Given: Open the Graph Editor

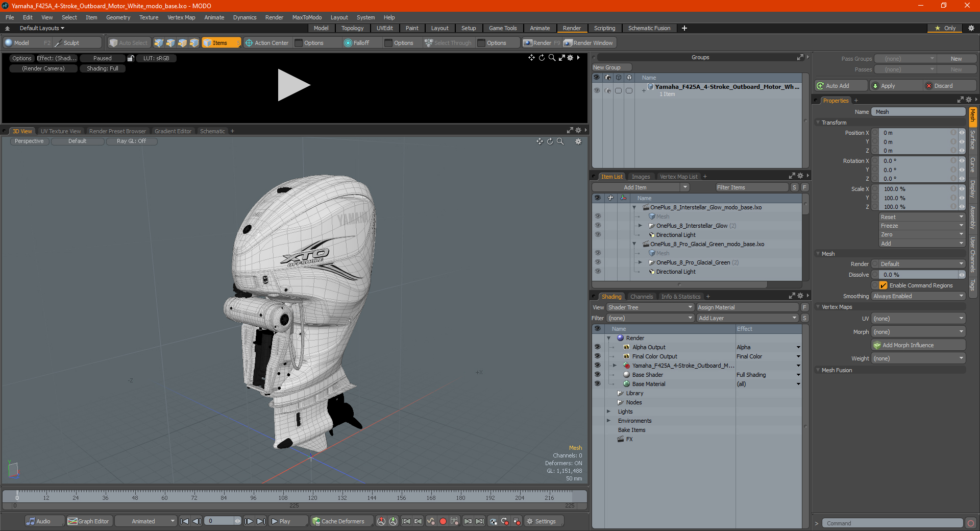Looking at the screenshot, I should pyautogui.click(x=89, y=521).
